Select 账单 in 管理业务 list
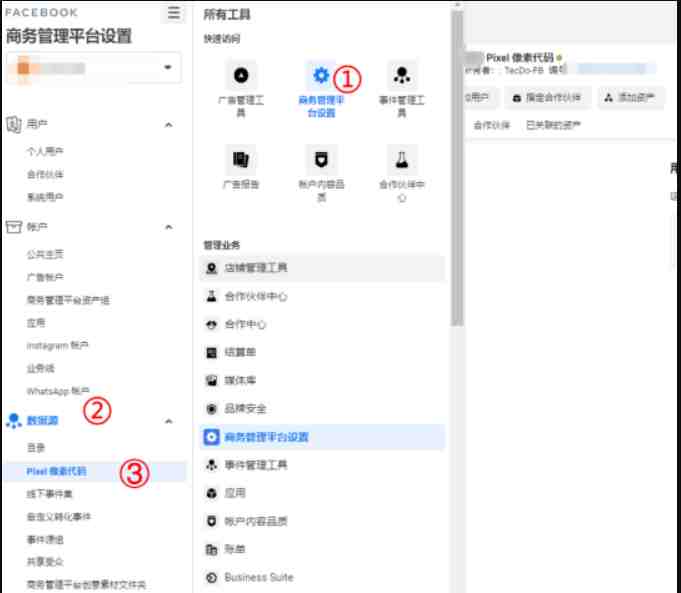The image size is (681, 593). point(322,550)
